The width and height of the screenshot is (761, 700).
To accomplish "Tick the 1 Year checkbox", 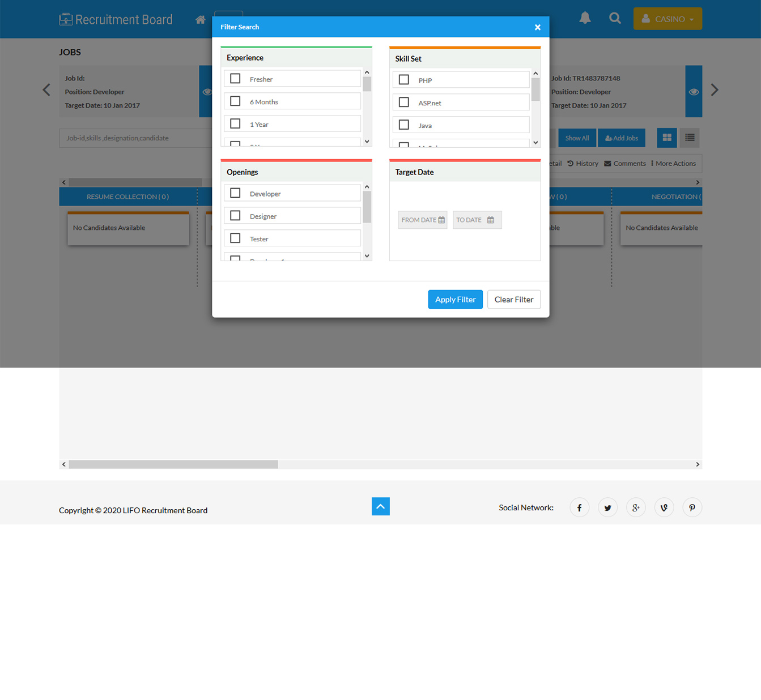I will tap(235, 124).
